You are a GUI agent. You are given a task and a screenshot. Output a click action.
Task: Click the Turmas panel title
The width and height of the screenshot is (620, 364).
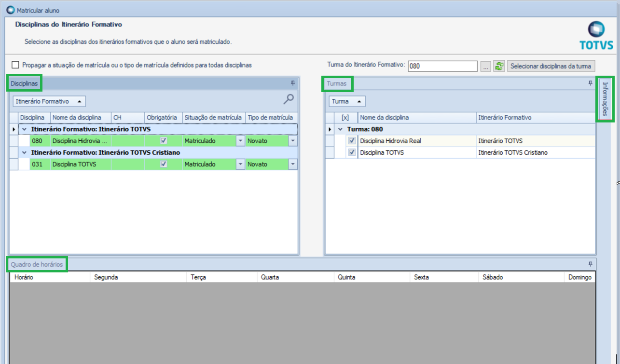tap(336, 83)
